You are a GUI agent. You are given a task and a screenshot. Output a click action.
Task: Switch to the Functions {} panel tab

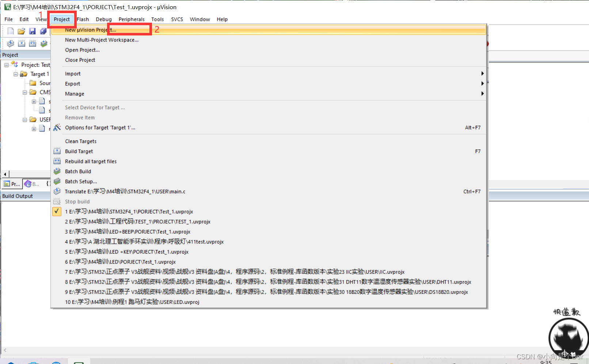click(48, 184)
